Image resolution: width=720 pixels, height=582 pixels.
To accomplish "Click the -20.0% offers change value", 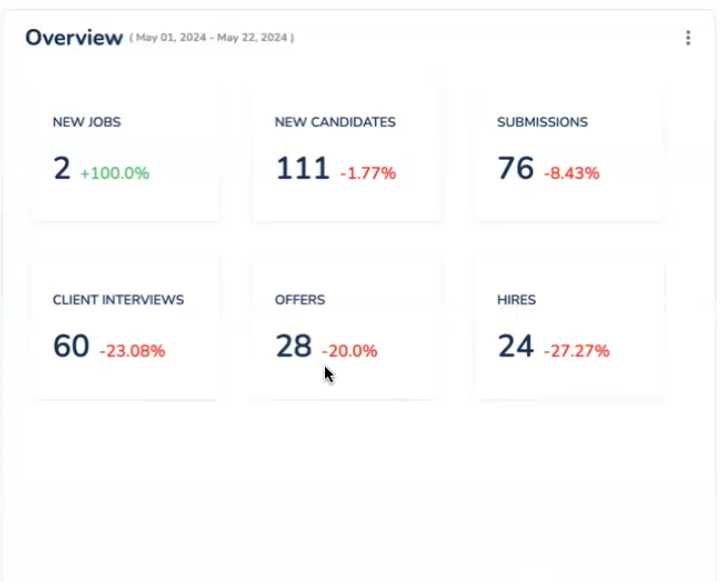I will click(x=350, y=351).
